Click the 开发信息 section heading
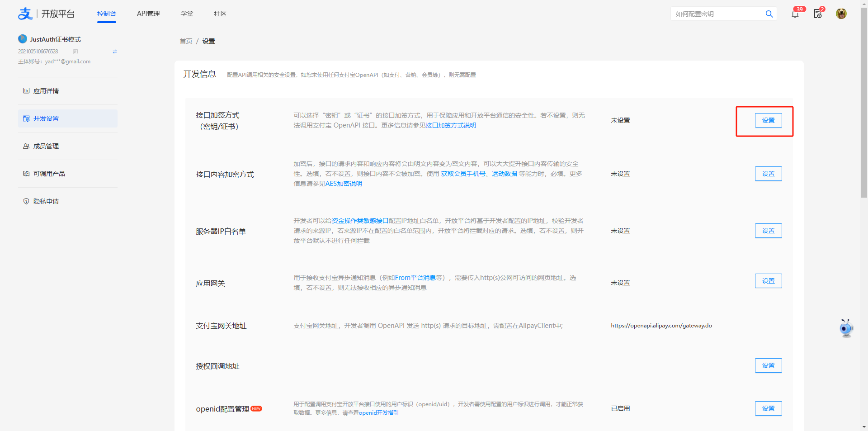The width and height of the screenshot is (868, 431). coord(199,74)
